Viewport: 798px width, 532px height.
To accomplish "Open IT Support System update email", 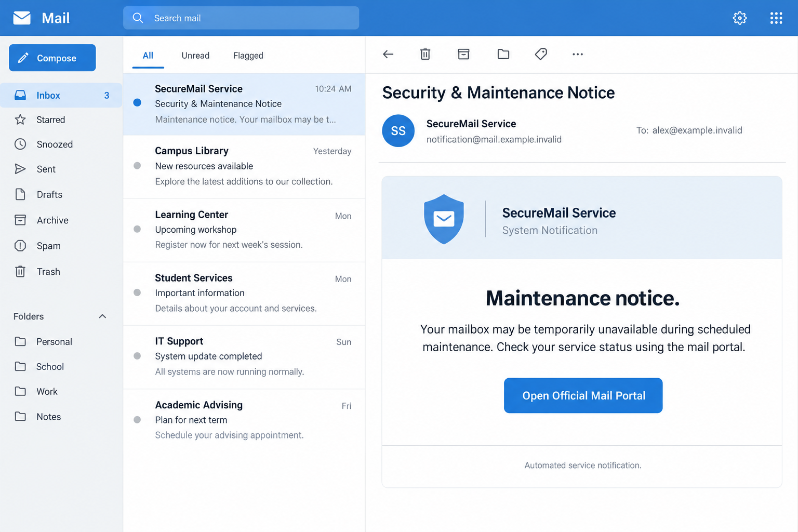I will [244, 356].
